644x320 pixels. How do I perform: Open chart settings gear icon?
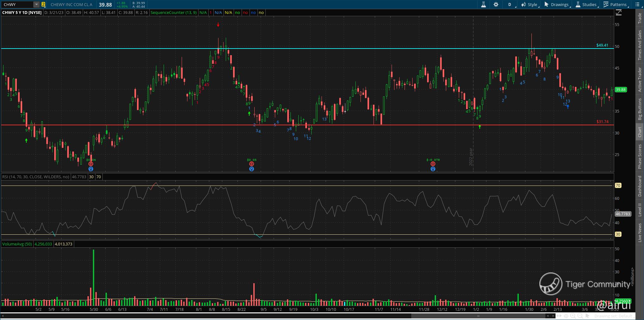tap(496, 4)
